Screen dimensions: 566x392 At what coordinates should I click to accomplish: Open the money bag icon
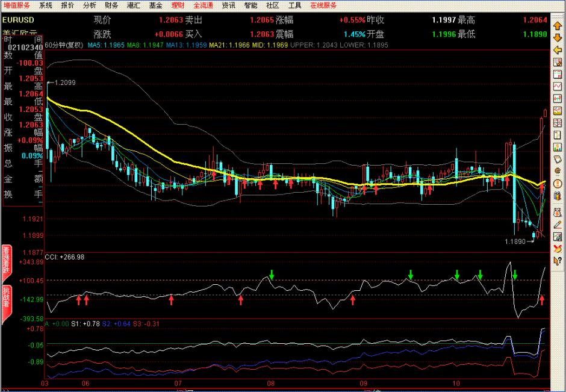coord(558,212)
